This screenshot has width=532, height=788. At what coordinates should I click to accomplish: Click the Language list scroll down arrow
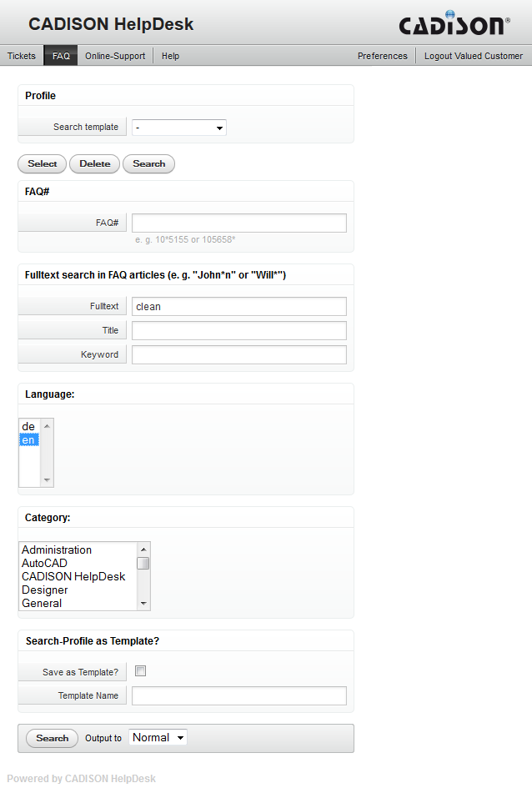tap(47, 480)
